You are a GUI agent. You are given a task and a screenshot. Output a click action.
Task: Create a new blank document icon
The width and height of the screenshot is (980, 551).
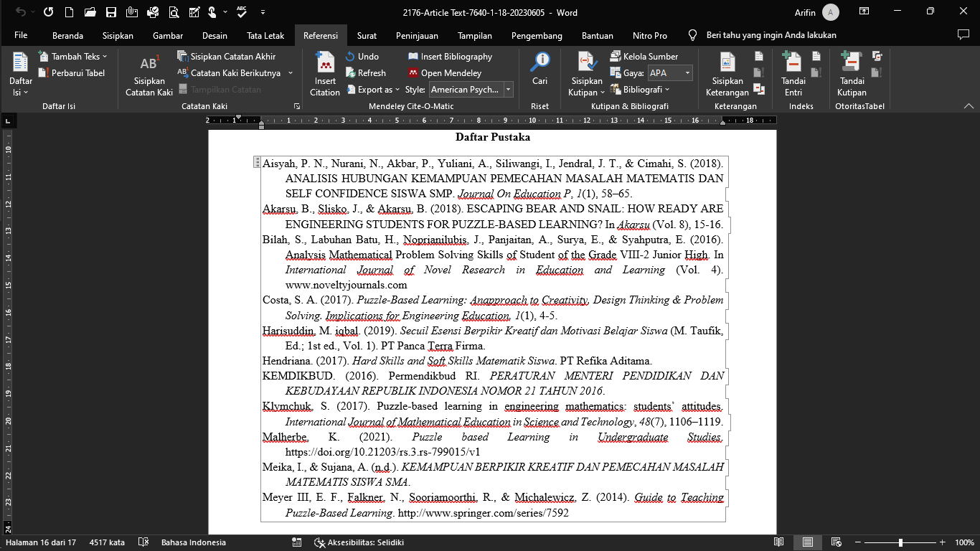(69, 12)
